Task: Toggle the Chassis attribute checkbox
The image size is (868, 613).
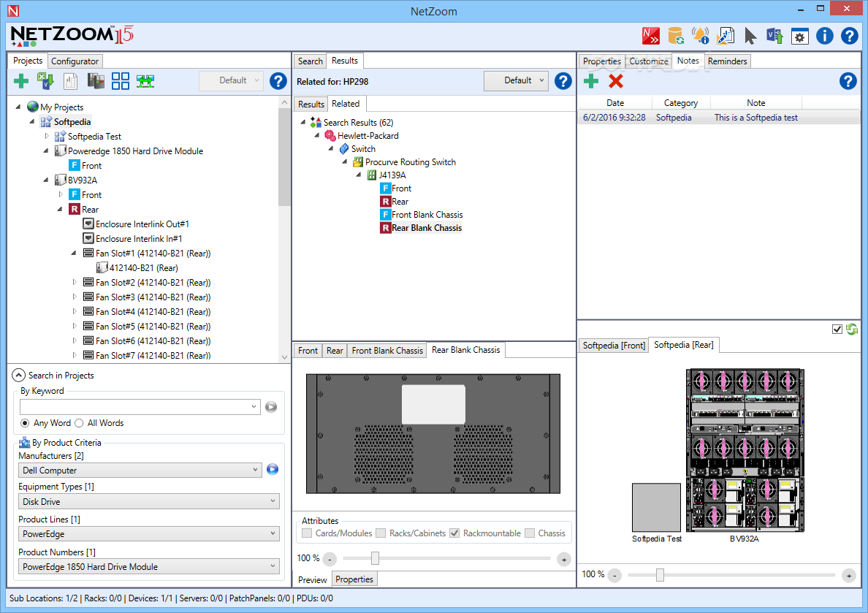Action: (530, 533)
